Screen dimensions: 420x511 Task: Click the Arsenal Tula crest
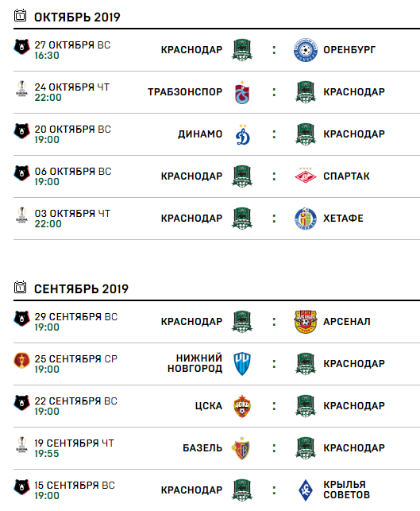(305, 321)
